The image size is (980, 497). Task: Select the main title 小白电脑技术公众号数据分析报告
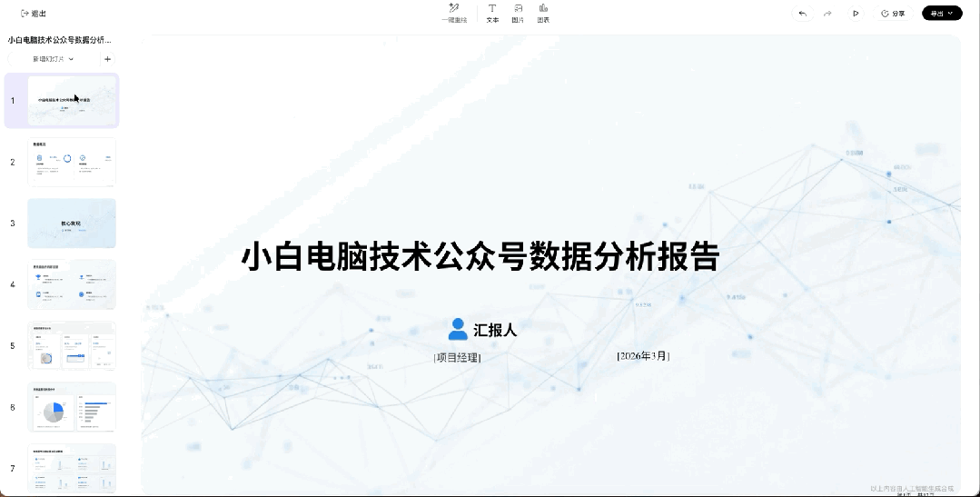pos(480,256)
